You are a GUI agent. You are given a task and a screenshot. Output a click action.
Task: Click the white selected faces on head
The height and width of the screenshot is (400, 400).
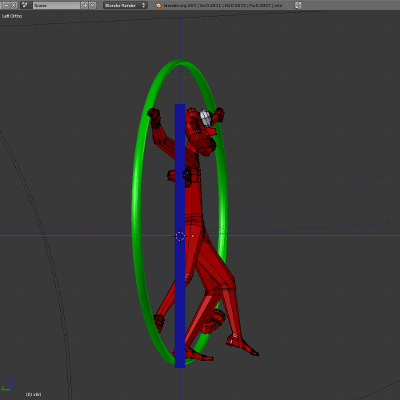[205, 118]
